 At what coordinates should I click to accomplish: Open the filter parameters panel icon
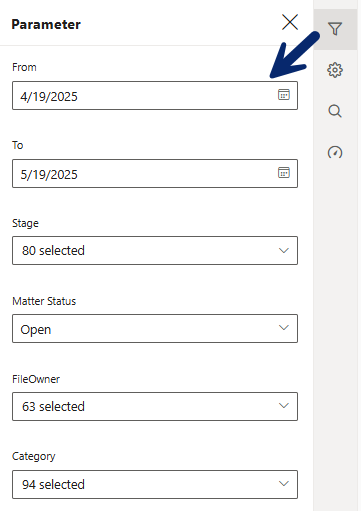[335, 29]
